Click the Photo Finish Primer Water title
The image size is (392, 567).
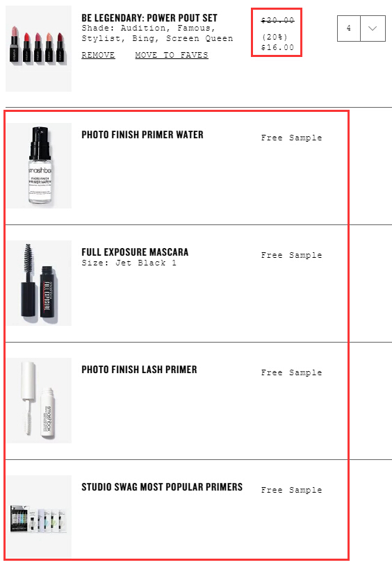[x=142, y=135]
